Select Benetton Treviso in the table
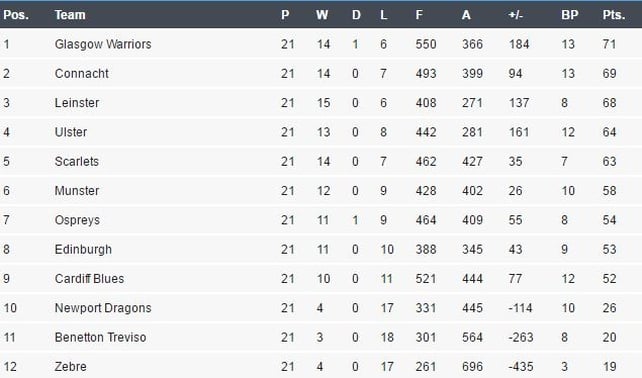Viewport: 642px width, 378px height. click(x=100, y=337)
